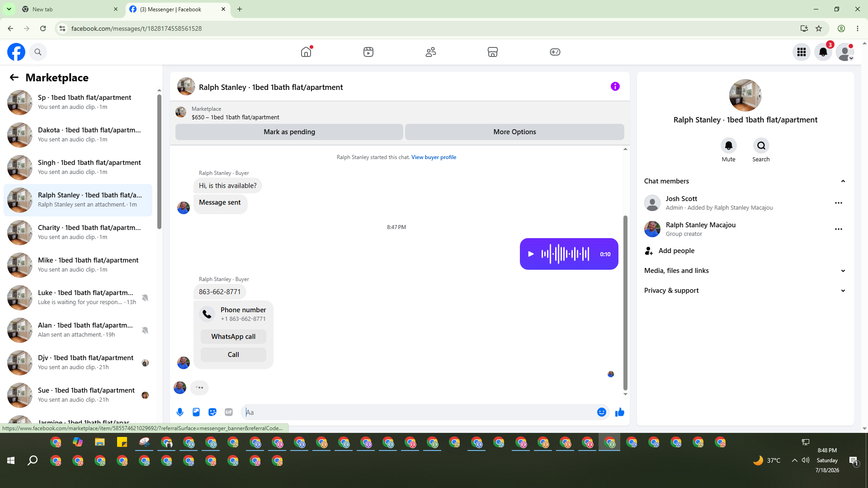
Task: Open the Facebook home logo
Action: click(x=16, y=52)
